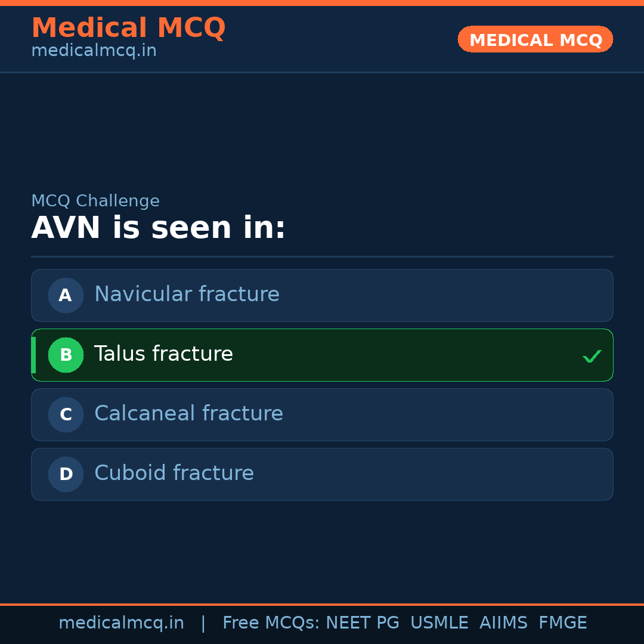Click the circular A option badge
Image resolution: width=644 pixels, height=644 pixels.
[x=66, y=295]
